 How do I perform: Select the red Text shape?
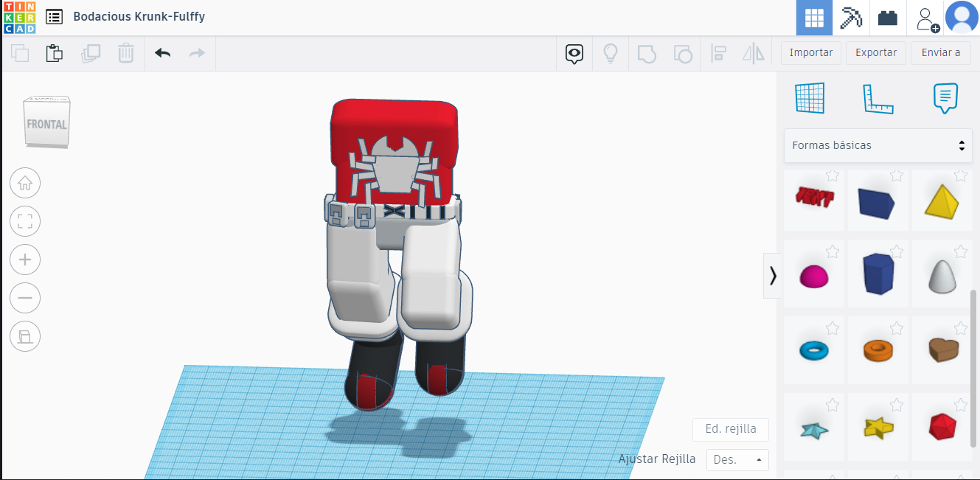click(814, 198)
